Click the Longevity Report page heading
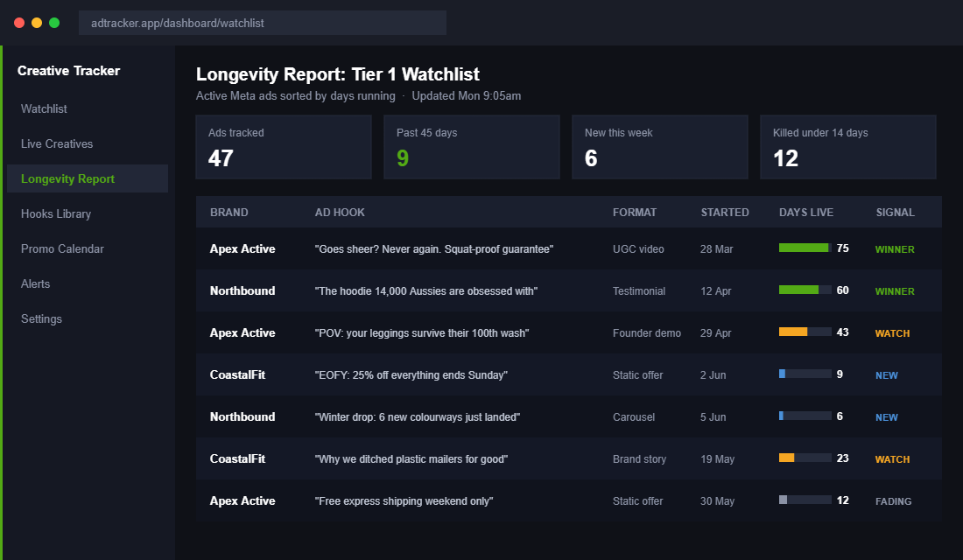This screenshot has height=560, width=963. click(338, 74)
